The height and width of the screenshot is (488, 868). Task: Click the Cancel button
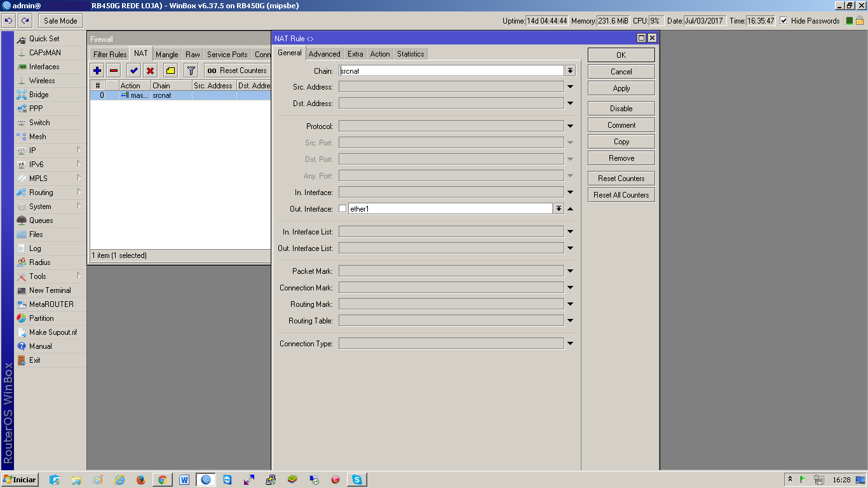point(621,72)
